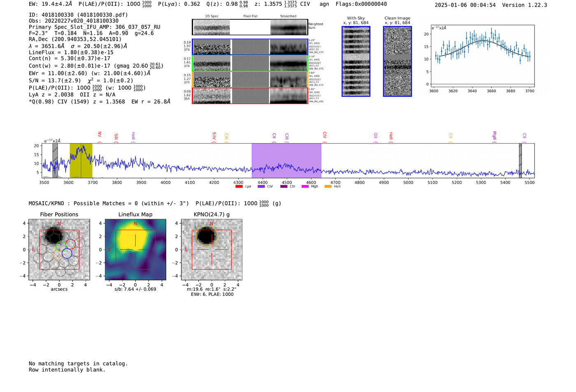The image size is (576, 392).
Task: Click the red fiber circle in Fiber Positions
Action: (x=71, y=244)
